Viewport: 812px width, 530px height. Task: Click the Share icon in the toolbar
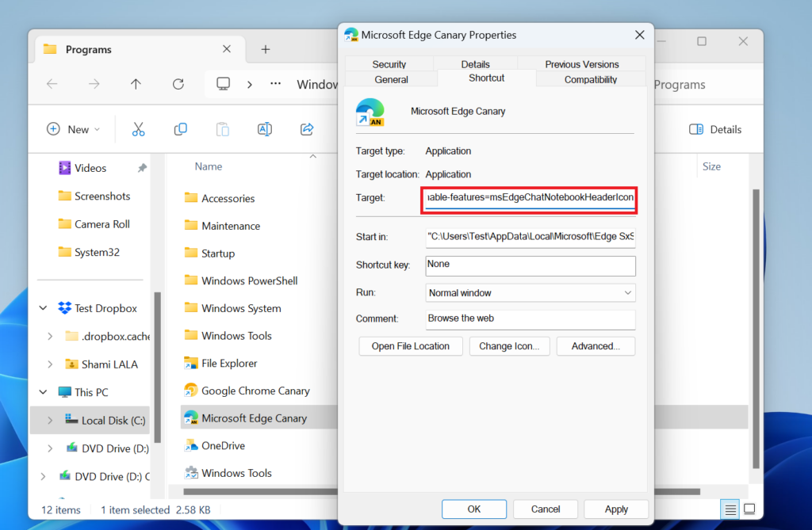click(x=307, y=128)
